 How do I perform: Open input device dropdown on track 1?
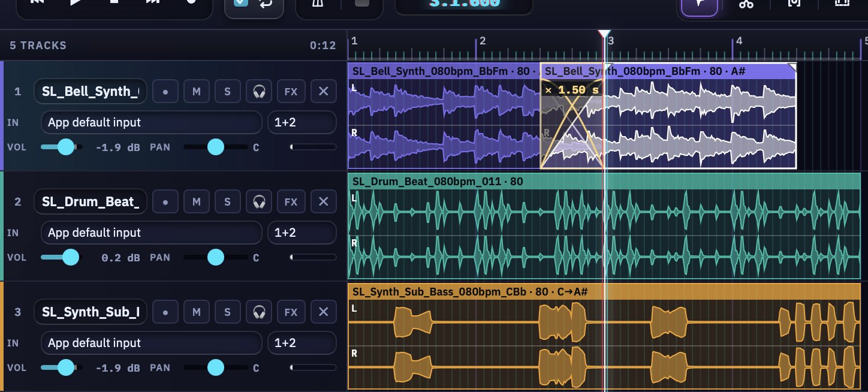152,122
